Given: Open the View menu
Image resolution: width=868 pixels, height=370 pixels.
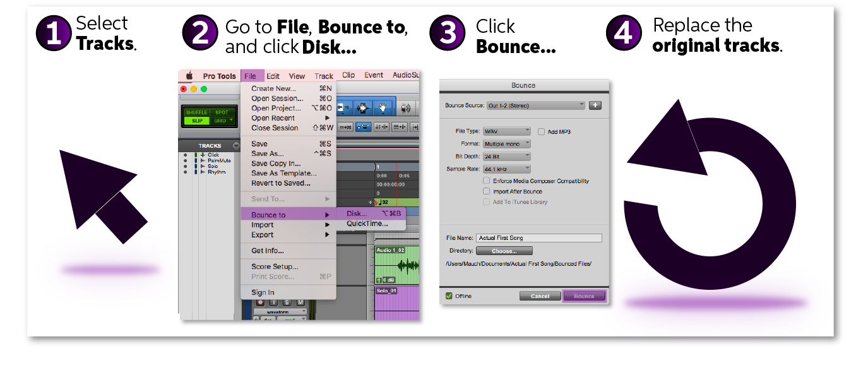Looking at the screenshot, I should click(297, 76).
